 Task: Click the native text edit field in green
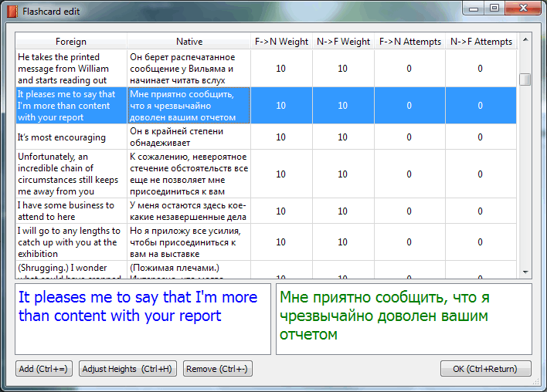404,319
